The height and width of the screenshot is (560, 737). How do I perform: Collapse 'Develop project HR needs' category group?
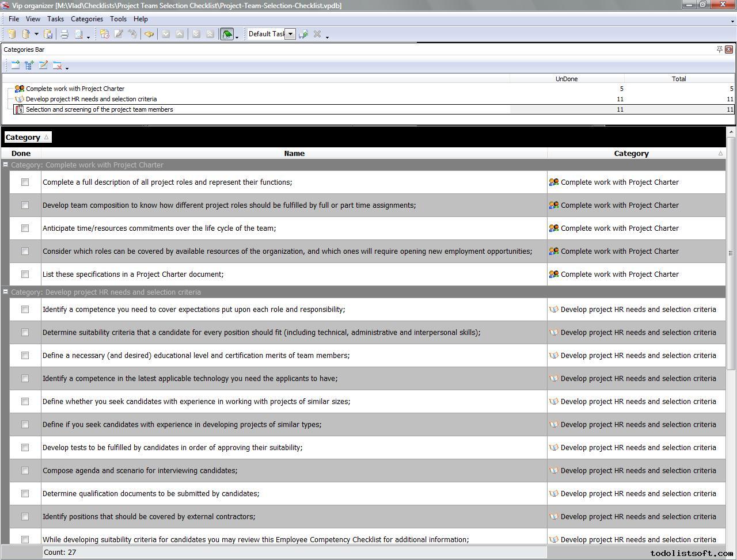pyautogui.click(x=6, y=292)
